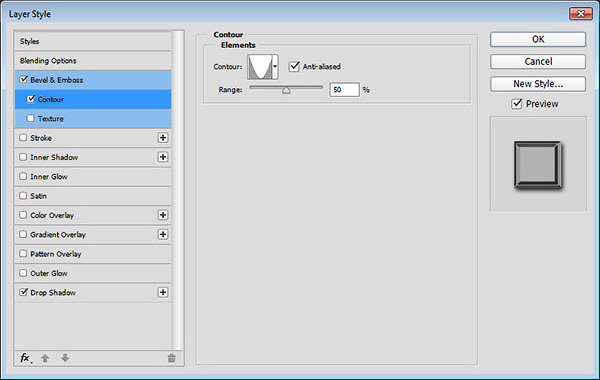
Task: Close the Layer Style dialog
Action: point(581,14)
